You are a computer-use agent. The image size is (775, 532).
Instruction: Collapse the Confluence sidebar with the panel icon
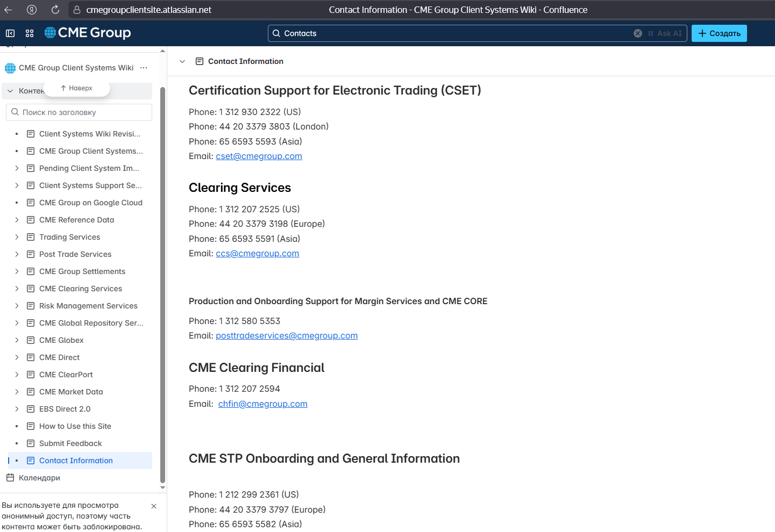[10, 33]
